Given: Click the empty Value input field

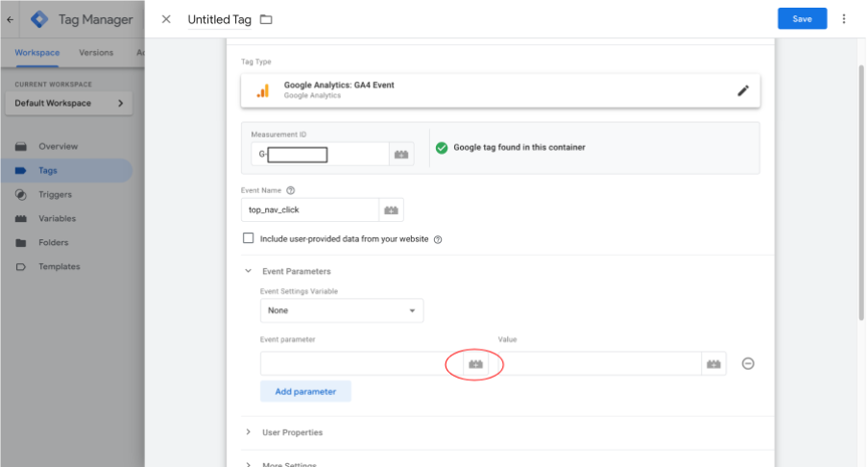Looking at the screenshot, I should pyautogui.click(x=597, y=364).
